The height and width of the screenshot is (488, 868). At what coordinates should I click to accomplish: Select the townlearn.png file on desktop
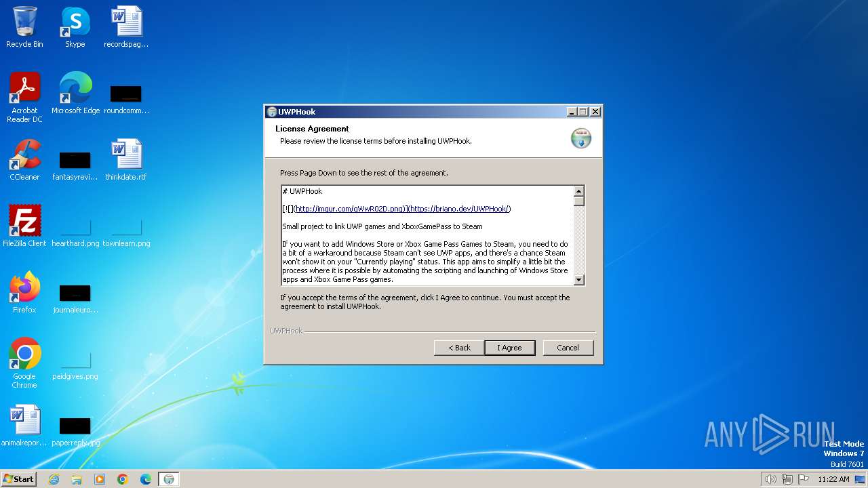[x=126, y=232]
